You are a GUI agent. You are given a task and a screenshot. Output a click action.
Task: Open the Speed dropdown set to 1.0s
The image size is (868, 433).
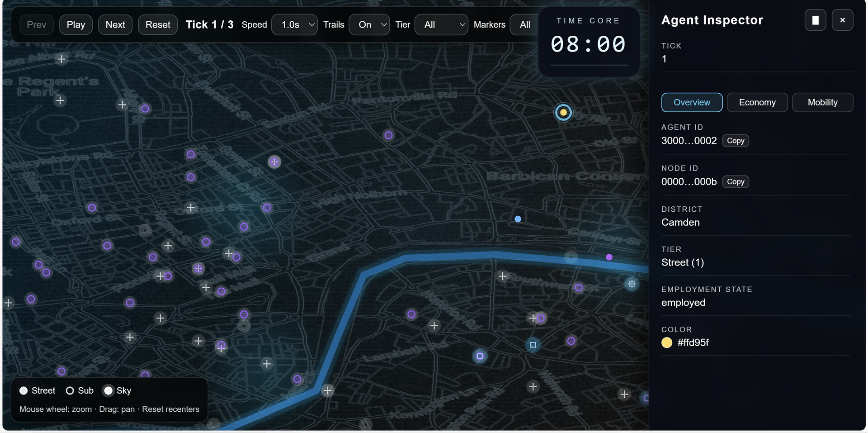pos(294,24)
